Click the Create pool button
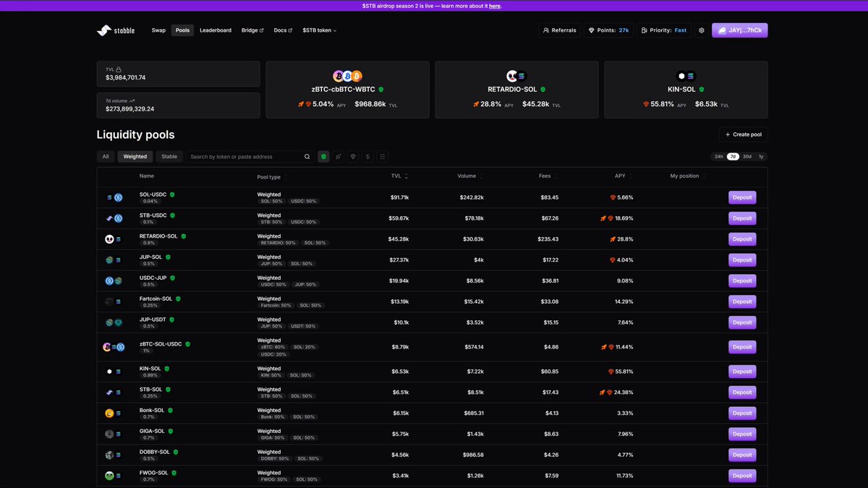This screenshot has width=868, height=488. [x=743, y=134]
